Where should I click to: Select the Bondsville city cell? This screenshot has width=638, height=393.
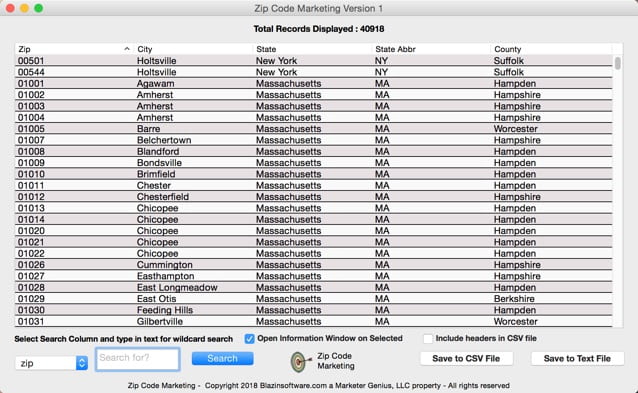coord(159,163)
